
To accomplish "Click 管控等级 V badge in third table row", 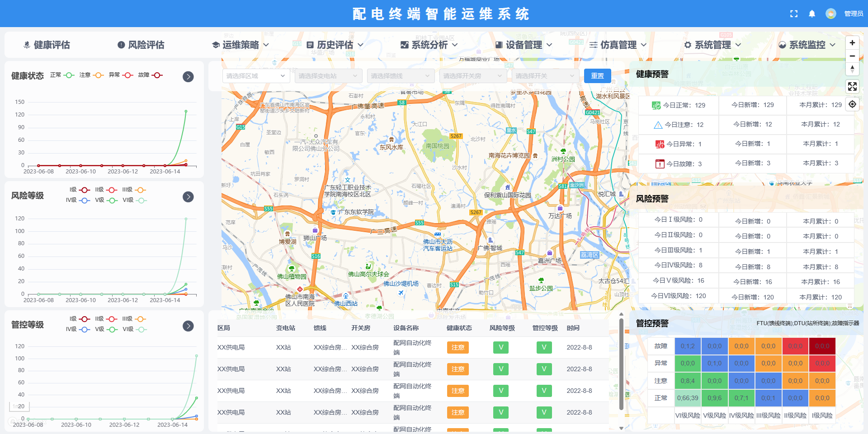I will pyautogui.click(x=544, y=391).
